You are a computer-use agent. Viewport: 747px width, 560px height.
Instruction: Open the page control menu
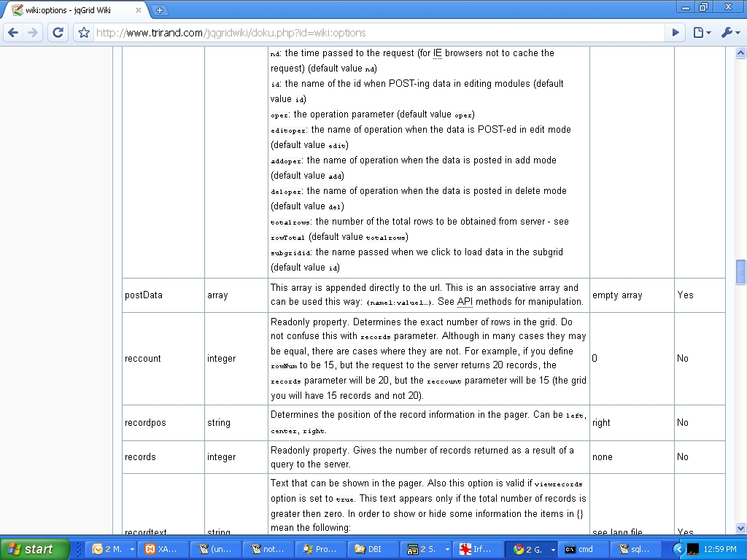click(701, 32)
